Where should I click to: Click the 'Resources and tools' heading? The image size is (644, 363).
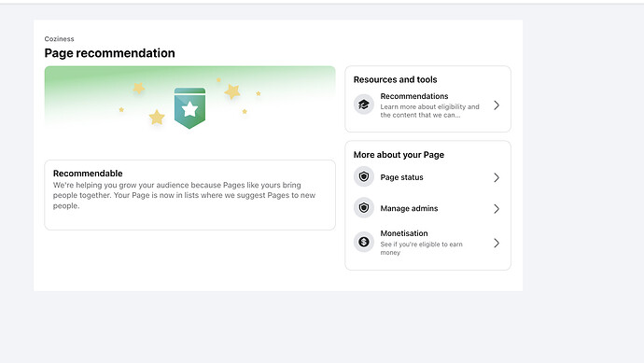coord(395,79)
